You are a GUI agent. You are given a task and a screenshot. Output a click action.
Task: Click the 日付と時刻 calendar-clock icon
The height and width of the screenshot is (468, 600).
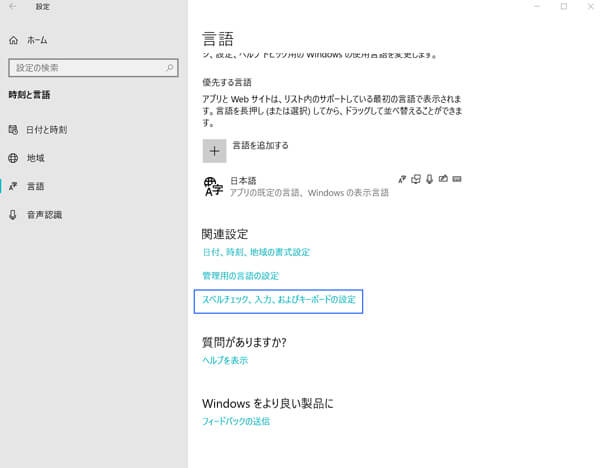[13, 130]
